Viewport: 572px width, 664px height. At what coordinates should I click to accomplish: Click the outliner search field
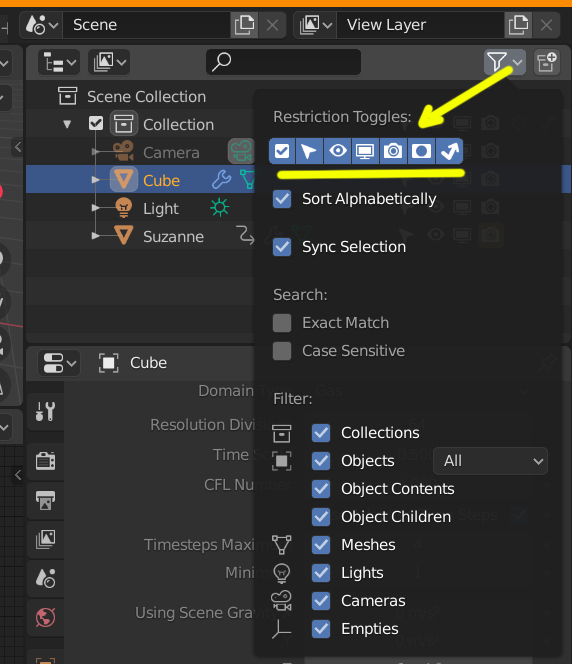point(283,62)
